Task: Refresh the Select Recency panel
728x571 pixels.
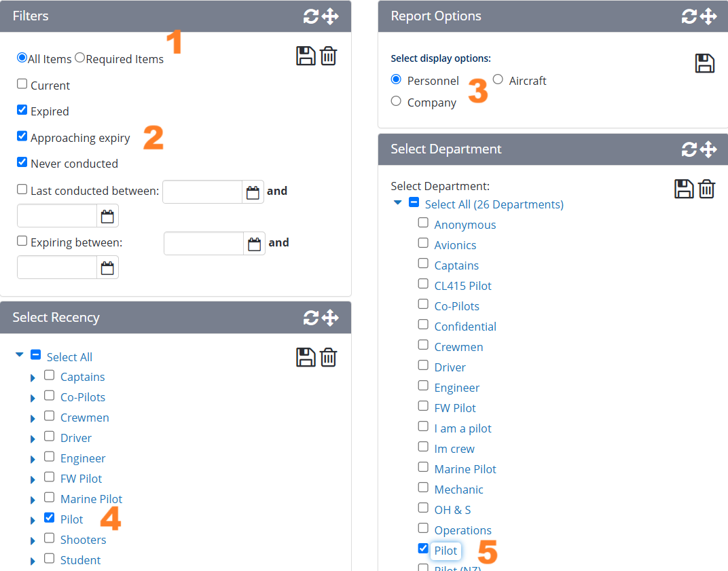Action: [x=311, y=318]
